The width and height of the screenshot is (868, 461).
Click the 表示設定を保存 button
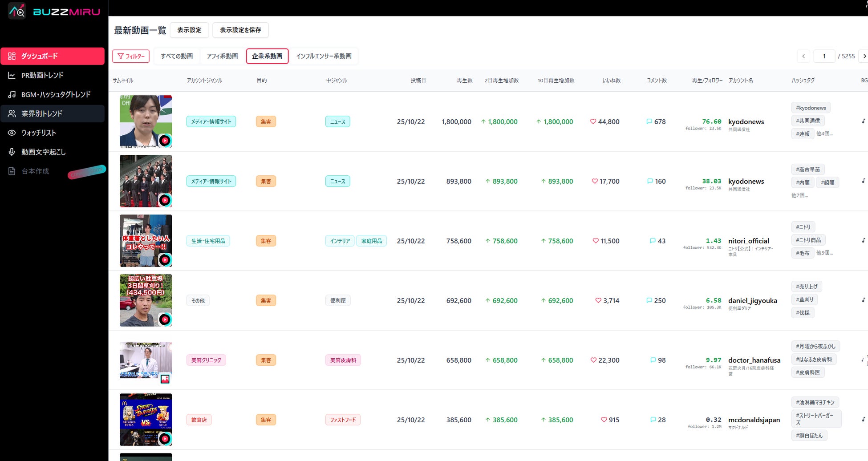point(240,30)
